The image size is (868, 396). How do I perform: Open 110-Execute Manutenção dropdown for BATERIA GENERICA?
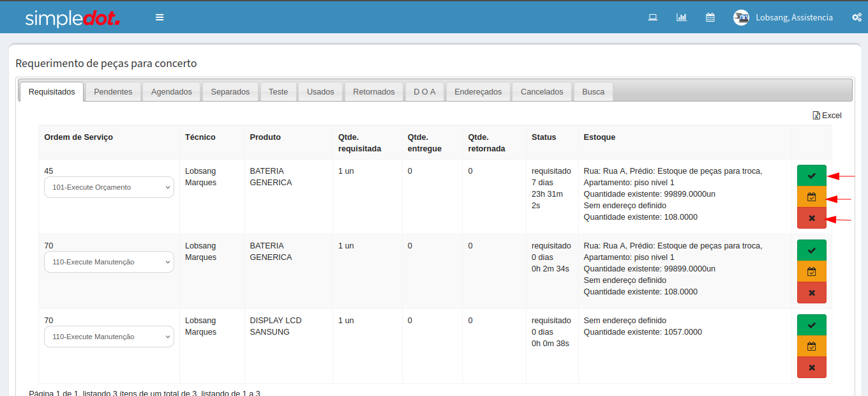109,262
